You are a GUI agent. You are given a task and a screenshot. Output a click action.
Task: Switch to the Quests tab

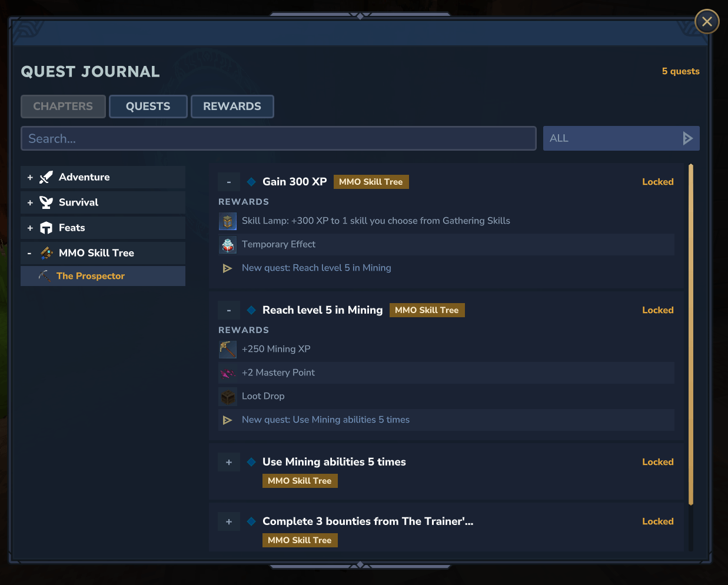click(x=148, y=107)
